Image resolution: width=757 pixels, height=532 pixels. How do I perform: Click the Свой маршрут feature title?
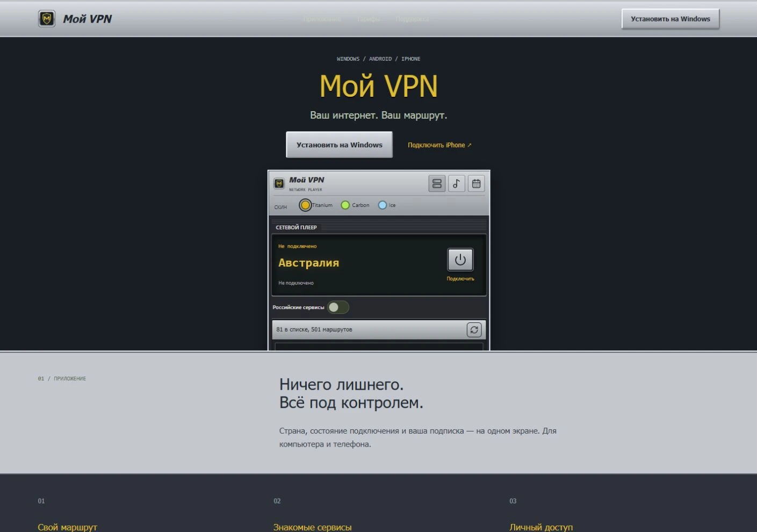pos(67,527)
